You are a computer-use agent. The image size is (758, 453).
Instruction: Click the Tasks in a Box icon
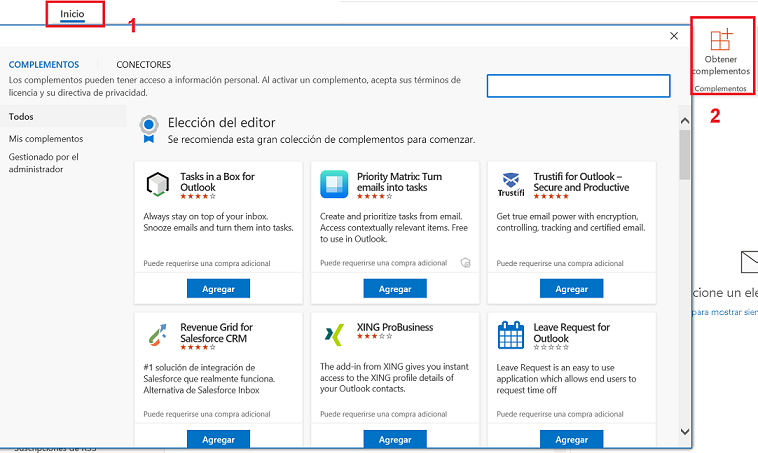(158, 184)
